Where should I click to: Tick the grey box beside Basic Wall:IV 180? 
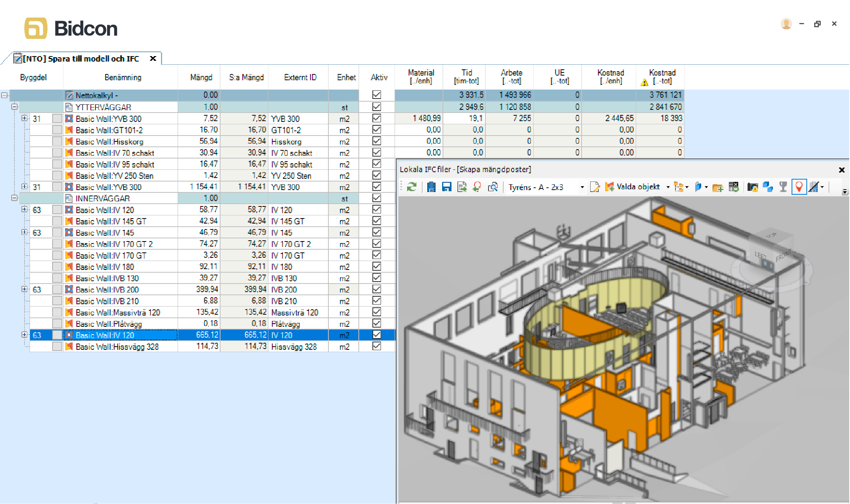(x=57, y=267)
